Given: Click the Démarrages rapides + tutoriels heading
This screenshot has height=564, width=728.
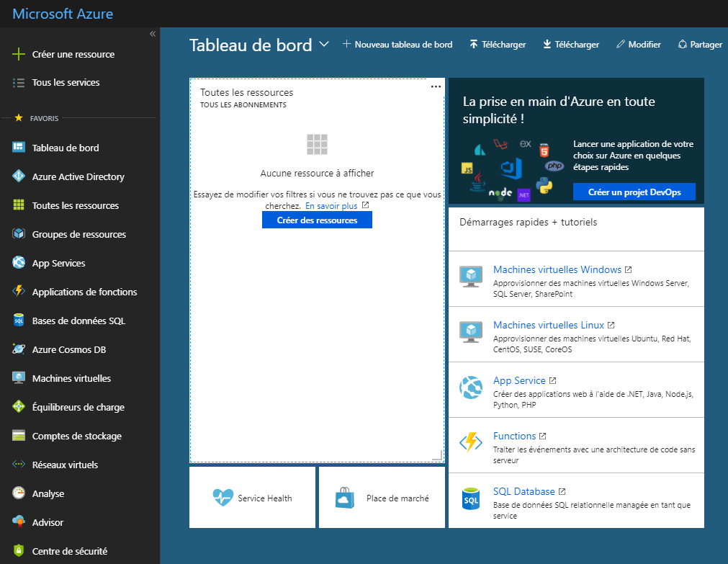Looking at the screenshot, I should click(528, 222).
